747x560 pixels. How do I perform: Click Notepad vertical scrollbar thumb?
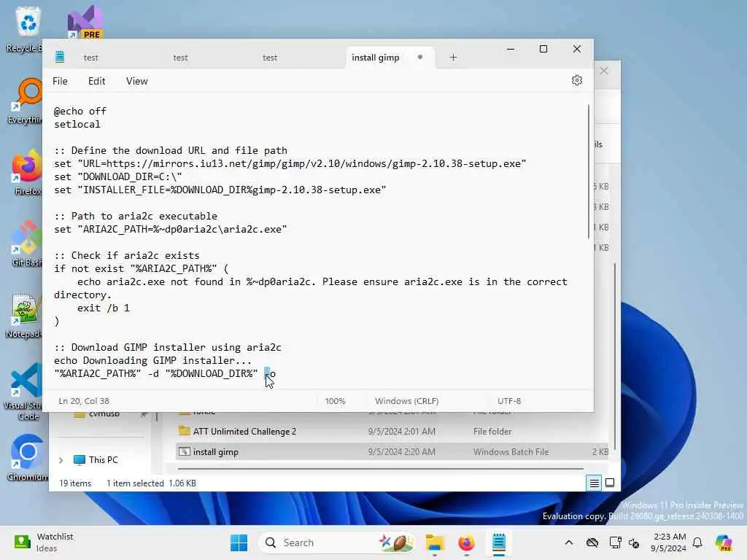pyautogui.click(x=589, y=171)
